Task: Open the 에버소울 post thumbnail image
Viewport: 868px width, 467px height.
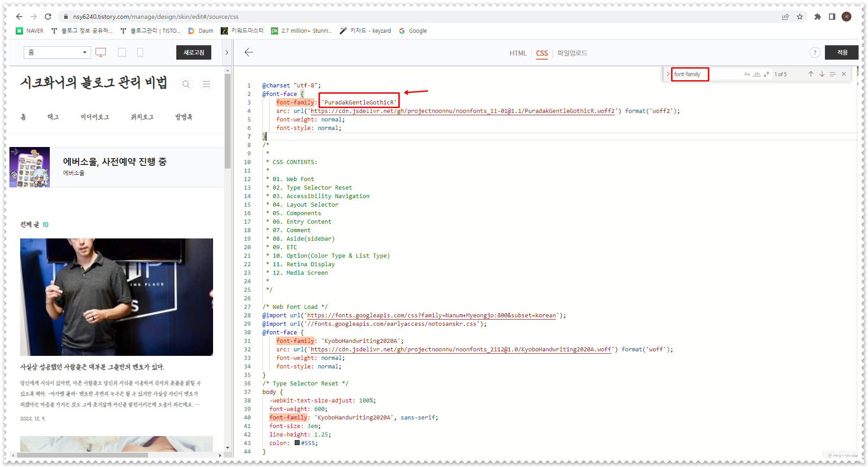Action: pos(30,167)
